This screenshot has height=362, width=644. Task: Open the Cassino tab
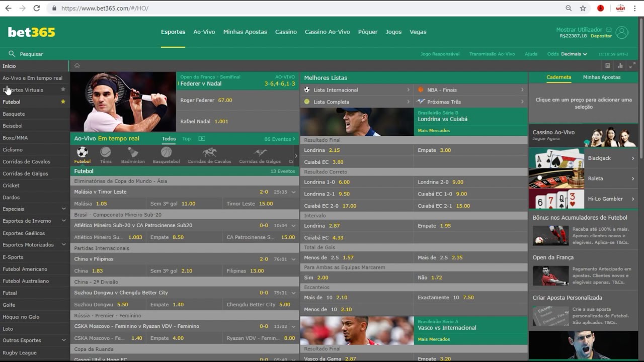point(286,32)
